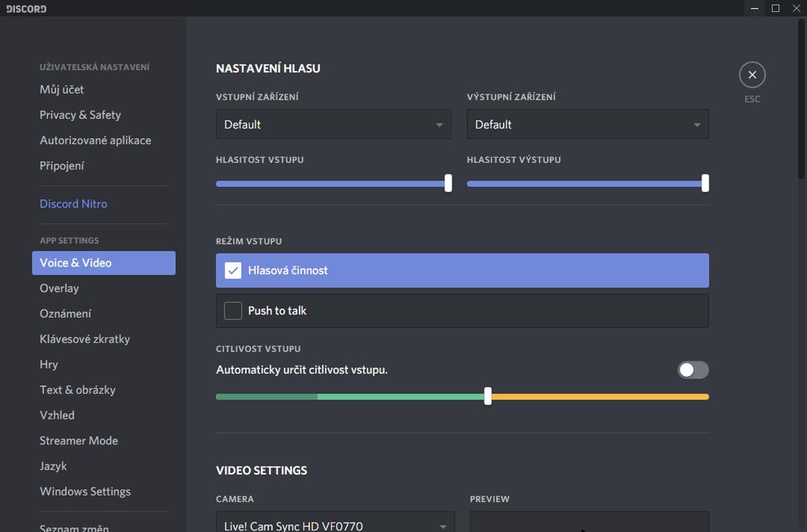Click the Hlasitost vstupu slider handle
Image resolution: width=807 pixels, height=532 pixels.
click(448, 183)
